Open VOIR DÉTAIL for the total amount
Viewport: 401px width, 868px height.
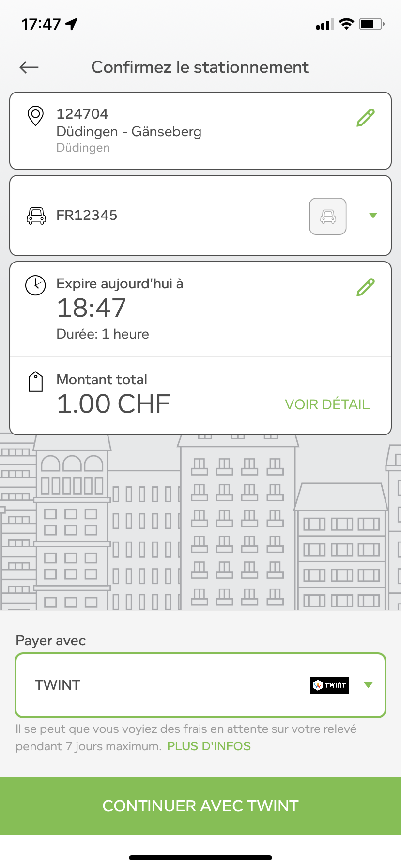click(x=327, y=404)
